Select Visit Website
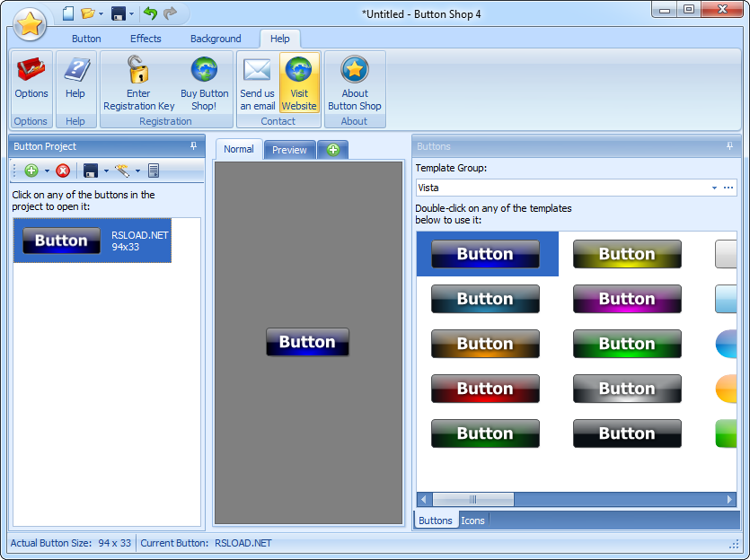The height and width of the screenshot is (560, 750). tap(299, 81)
